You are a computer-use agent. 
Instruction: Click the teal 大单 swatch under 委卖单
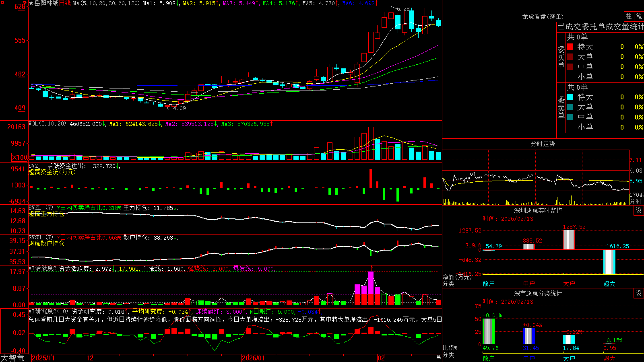coord(570,107)
